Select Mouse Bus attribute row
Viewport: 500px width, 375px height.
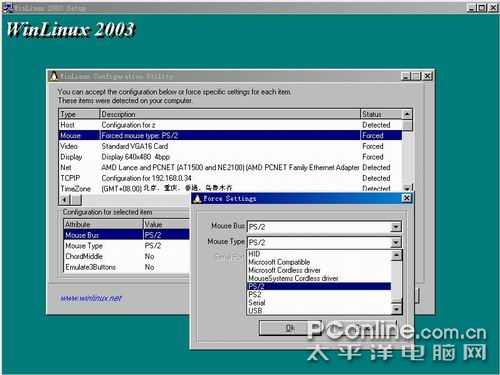tap(127, 235)
